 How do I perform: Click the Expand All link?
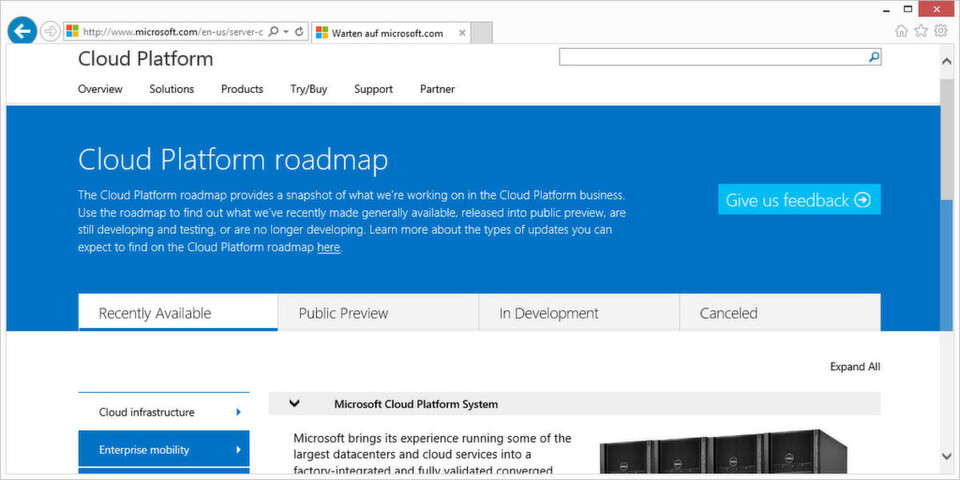tap(855, 367)
